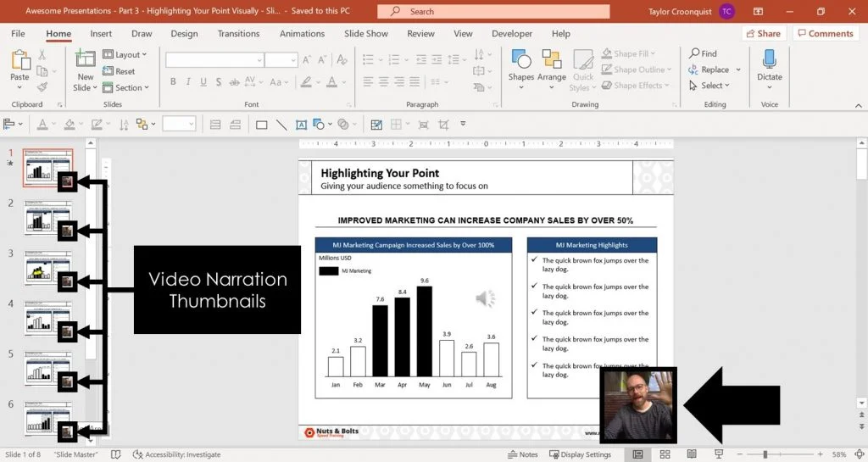The width and height of the screenshot is (868, 462).
Task: Toggle Italic formatting
Action: [188, 82]
